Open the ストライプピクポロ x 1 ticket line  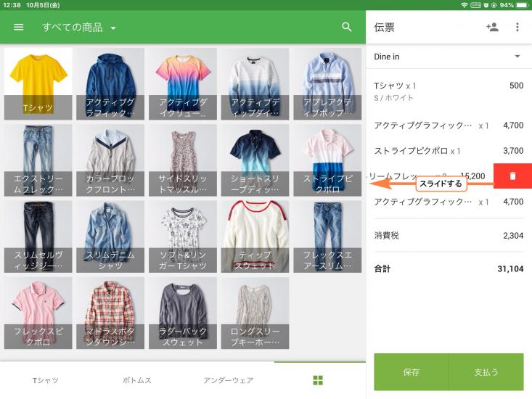pos(449,150)
